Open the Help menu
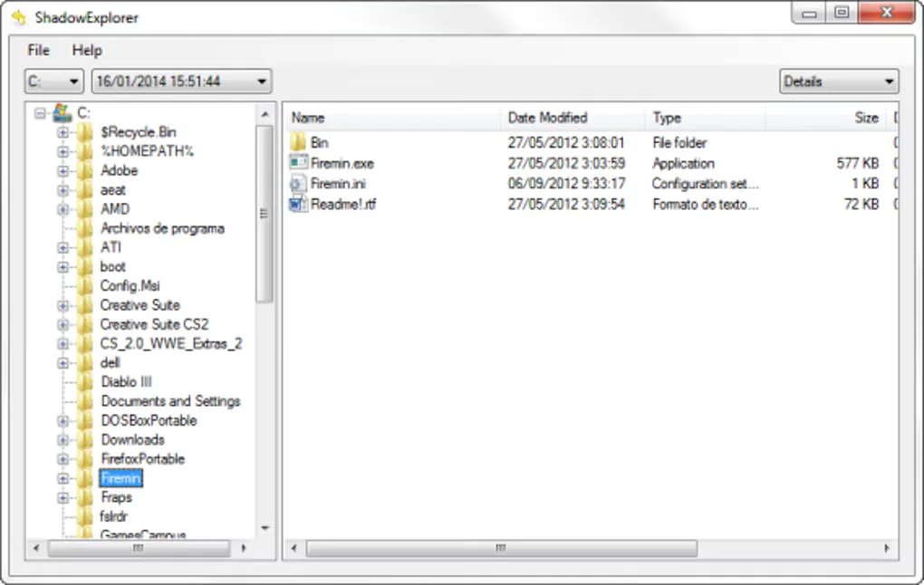Image resolution: width=924 pixels, height=585 pixels. pyautogui.click(x=87, y=50)
